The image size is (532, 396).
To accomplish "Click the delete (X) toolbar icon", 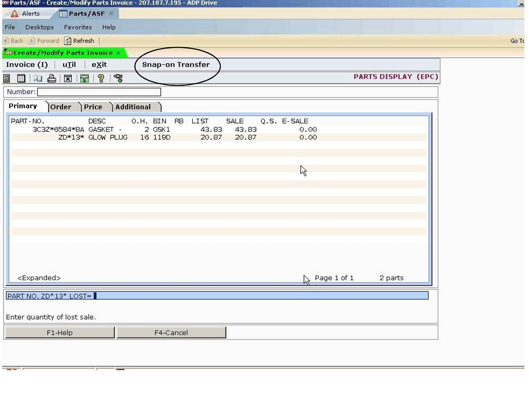I will pyautogui.click(x=67, y=78).
